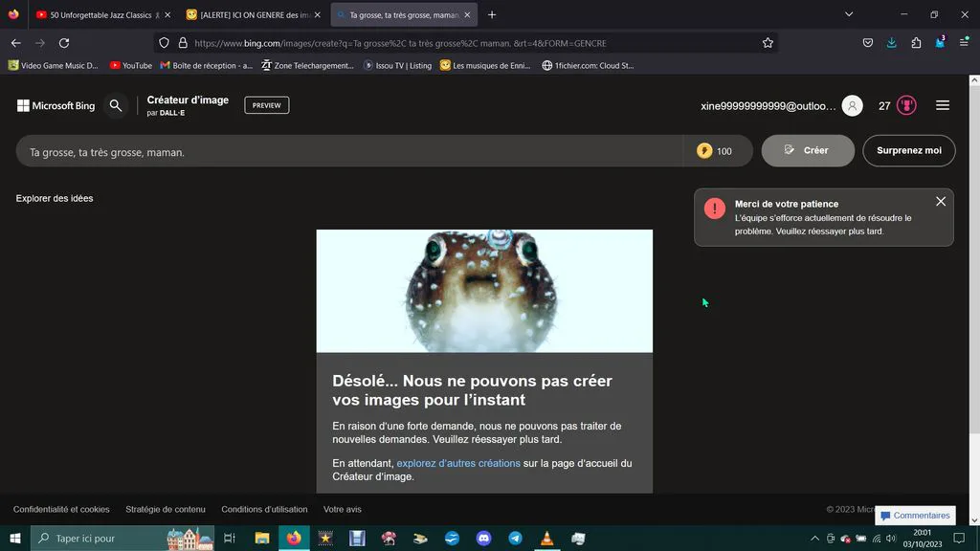Open Discord from the taskbar
Screen dimensions: 980x551
(x=483, y=538)
